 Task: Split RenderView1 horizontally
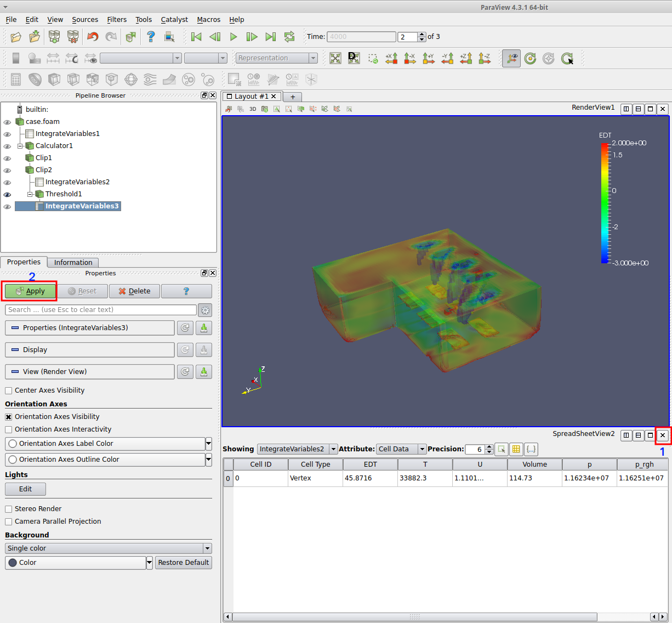click(626, 109)
